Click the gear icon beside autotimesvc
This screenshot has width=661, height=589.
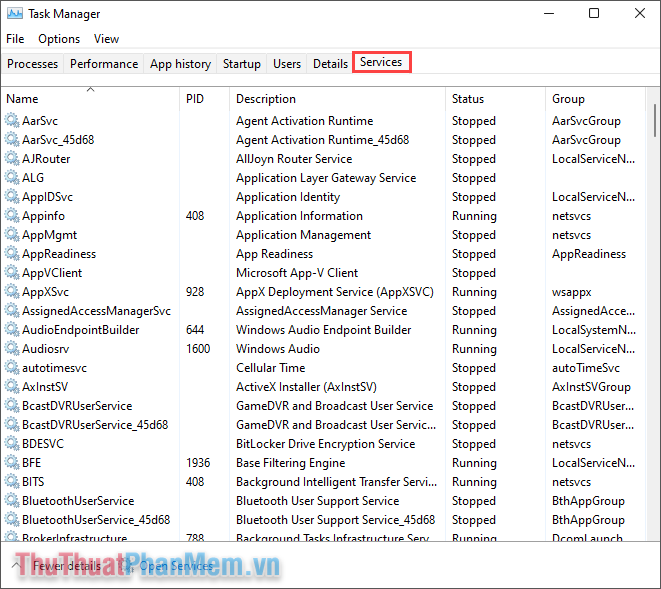click(12, 367)
